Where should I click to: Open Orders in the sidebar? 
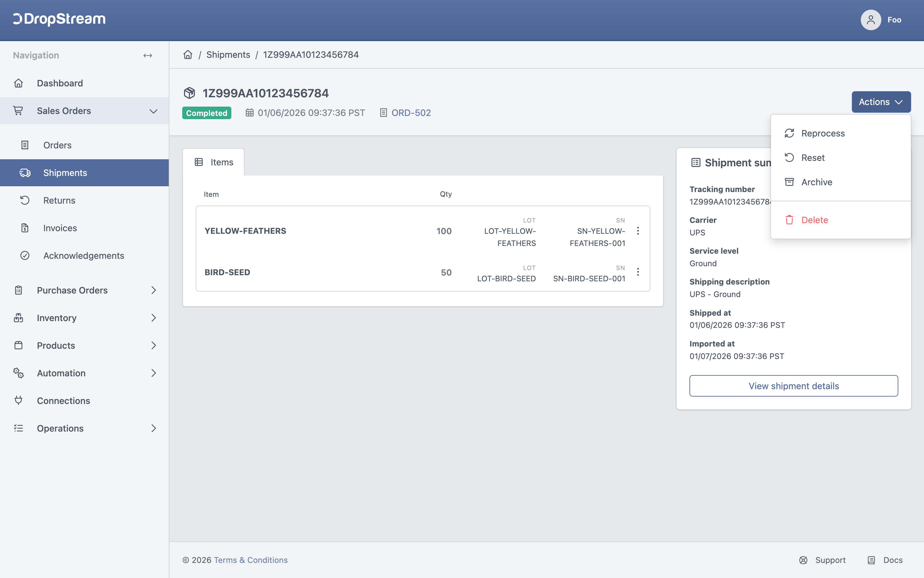coord(84,145)
